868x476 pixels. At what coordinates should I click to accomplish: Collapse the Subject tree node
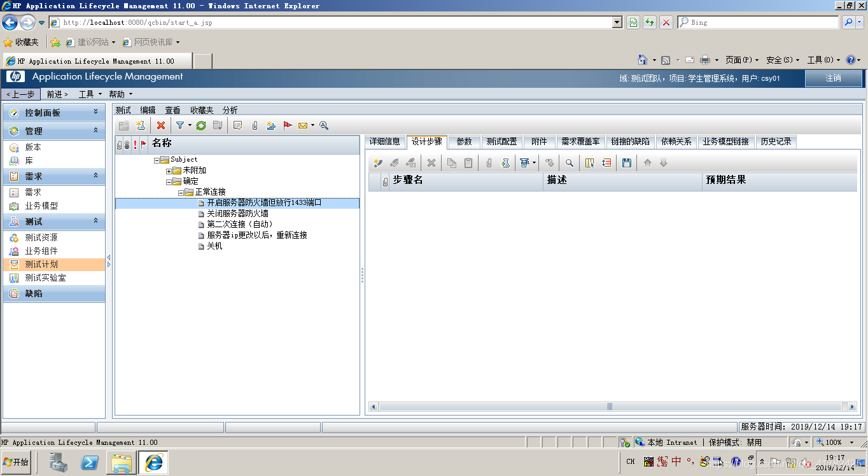coord(157,160)
